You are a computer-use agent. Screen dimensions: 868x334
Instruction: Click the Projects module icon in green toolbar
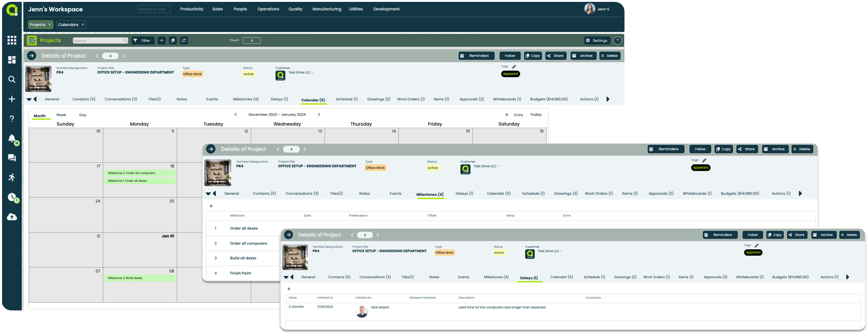[32, 40]
